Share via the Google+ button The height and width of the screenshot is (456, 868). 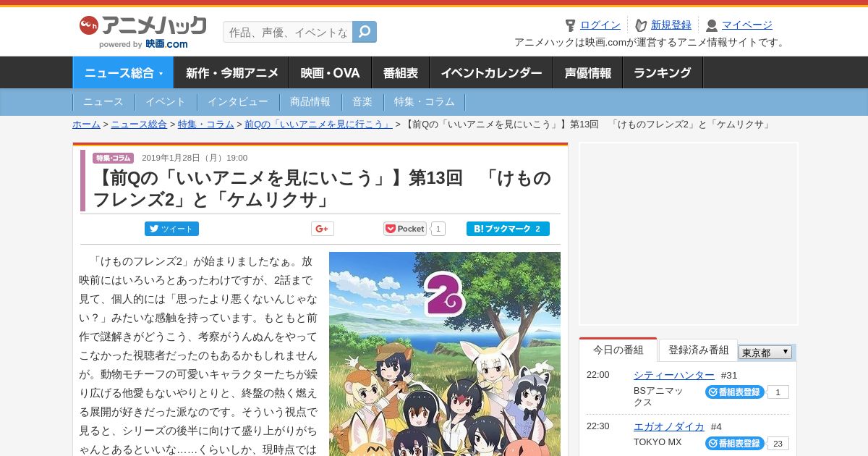tap(323, 229)
